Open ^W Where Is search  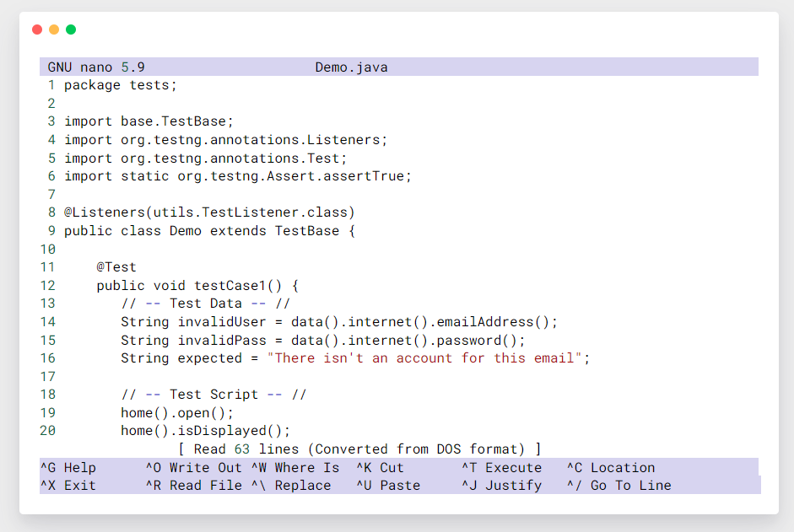pyautogui.click(x=294, y=467)
